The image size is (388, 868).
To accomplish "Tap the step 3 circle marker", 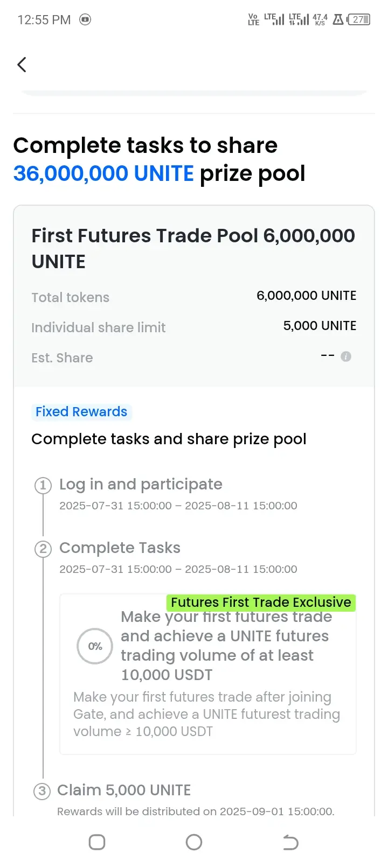I will pyautogui.click(x=42, y=792).
